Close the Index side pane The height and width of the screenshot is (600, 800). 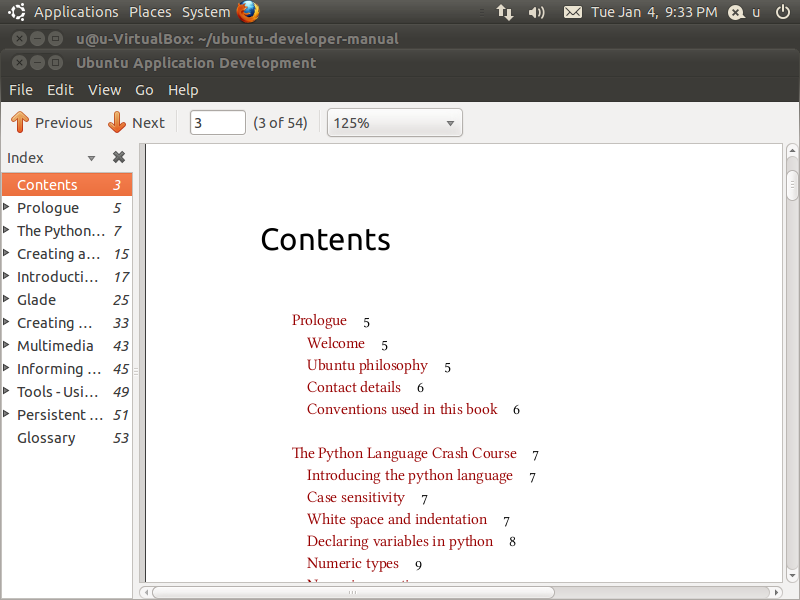(x=119, y=158)
